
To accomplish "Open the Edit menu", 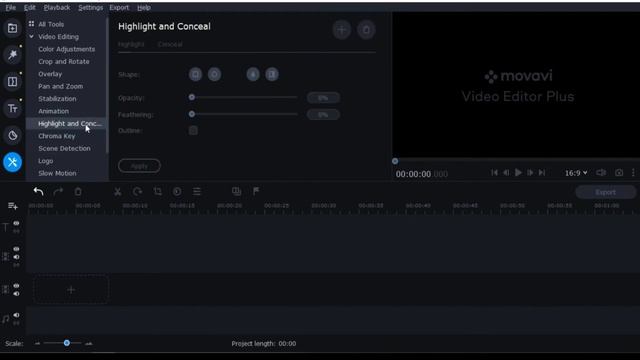I will [29, 7].
